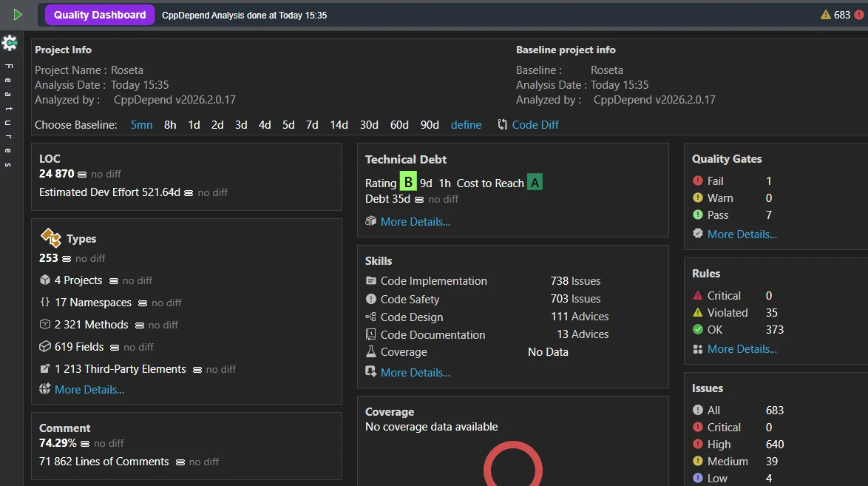This screenshot has width=868, height=486.
Task: Click the green run analysis play icon
Action: pyautogui.click(x=18, y=15)
